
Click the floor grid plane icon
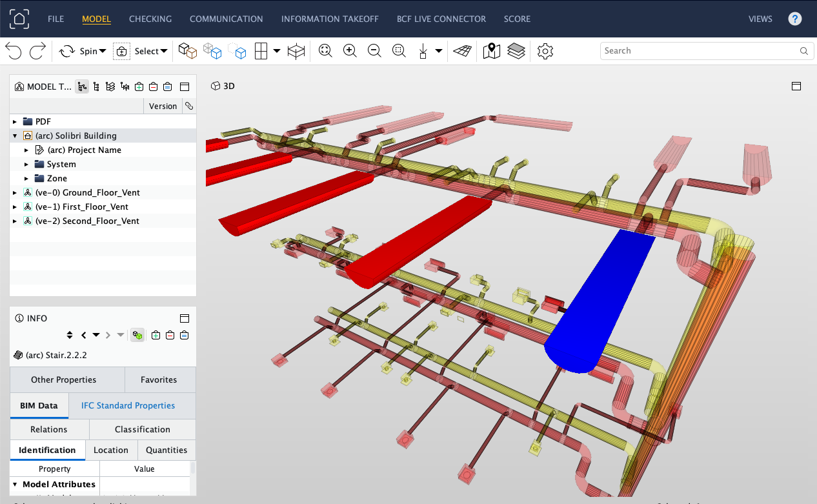click(x=461, y=51)
